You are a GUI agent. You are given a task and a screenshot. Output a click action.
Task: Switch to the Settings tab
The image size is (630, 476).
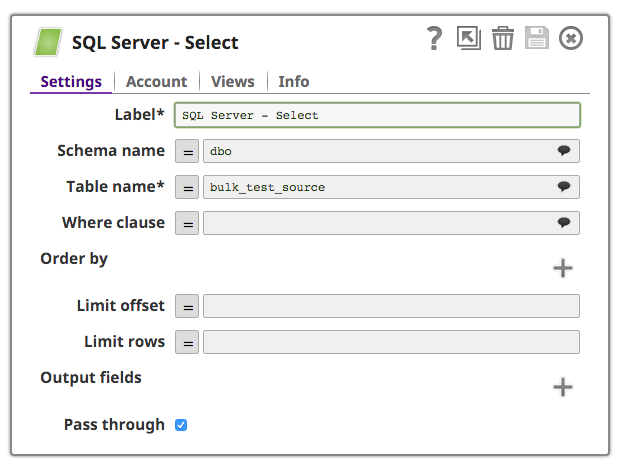[71, 82]
